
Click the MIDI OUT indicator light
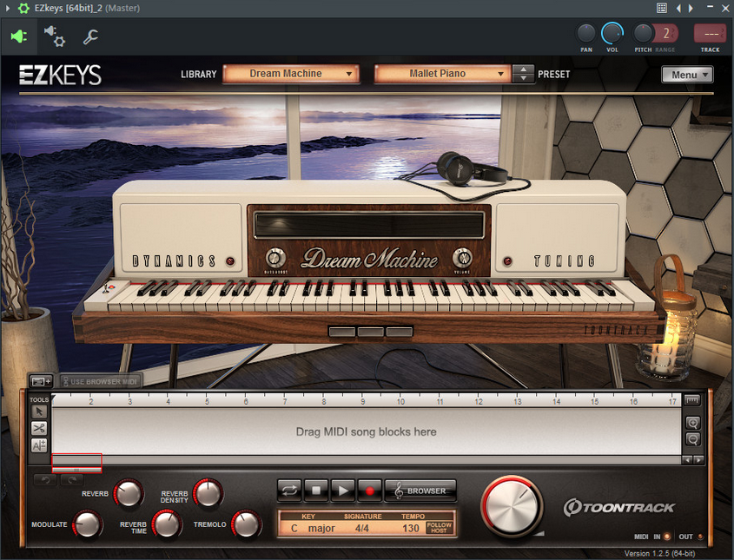(x=700, y=537)
